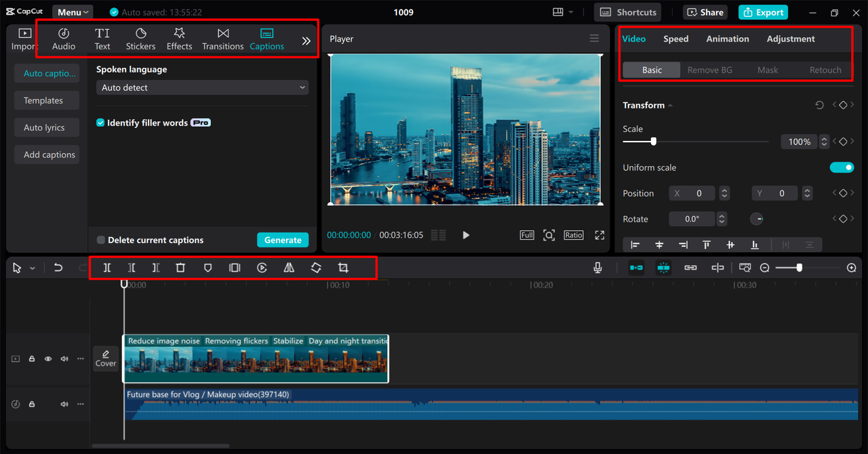The height and width of the screenshot is (454, 868).
Task: Add a marker with the shield icon
Action: (208, 268)
